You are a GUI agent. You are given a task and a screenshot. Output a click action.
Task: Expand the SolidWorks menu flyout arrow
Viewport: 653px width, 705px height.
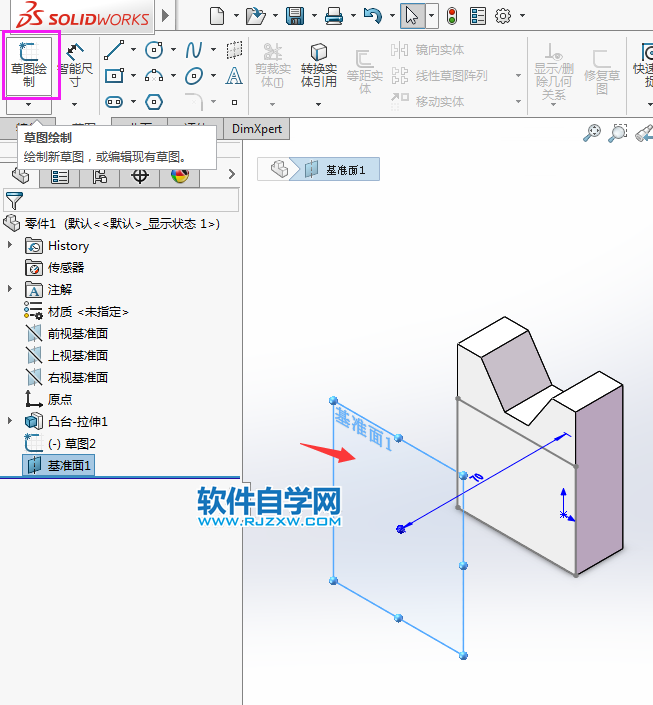[165, 15]
